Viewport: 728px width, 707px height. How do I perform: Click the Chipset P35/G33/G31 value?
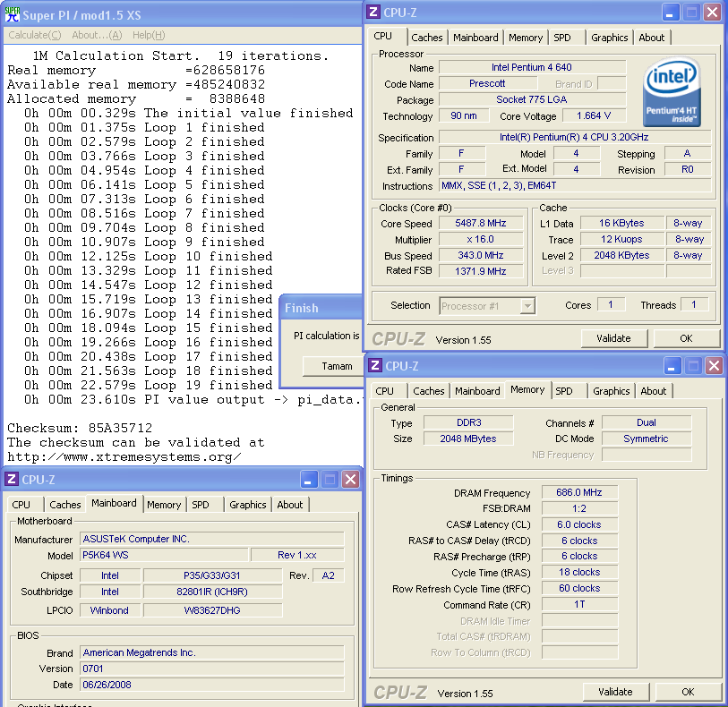212,575
